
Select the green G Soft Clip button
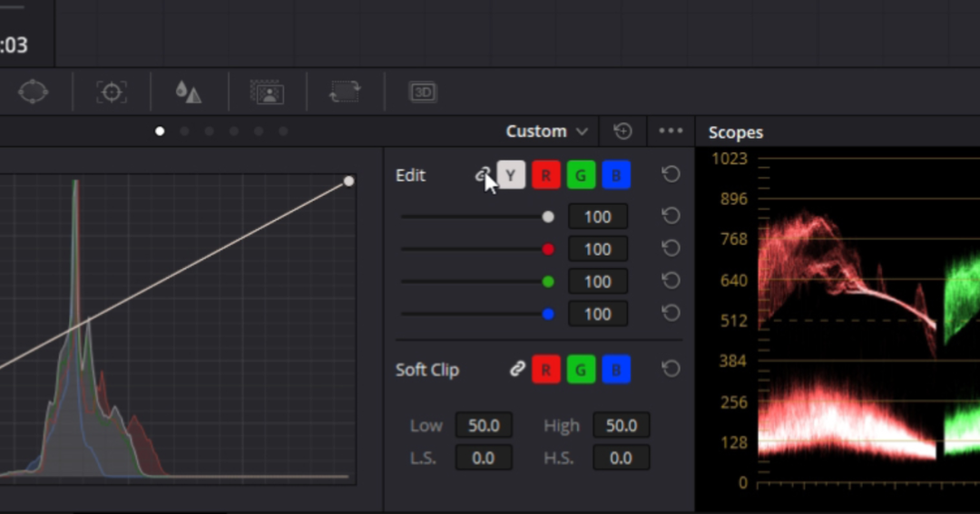[x=581, y=369]
